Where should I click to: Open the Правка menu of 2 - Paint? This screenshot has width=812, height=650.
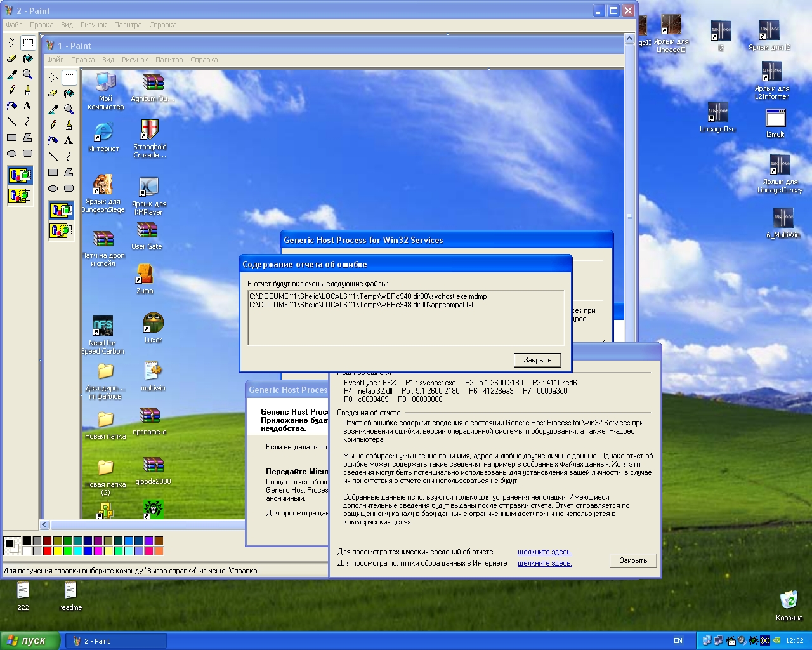coord(42,25)
